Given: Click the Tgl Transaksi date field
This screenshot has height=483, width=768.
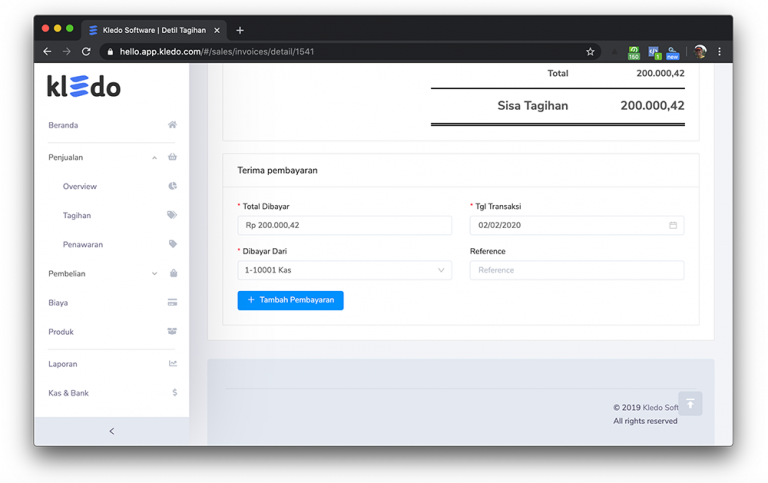Looking at the screenshot, I should click(x=577, y=225).
